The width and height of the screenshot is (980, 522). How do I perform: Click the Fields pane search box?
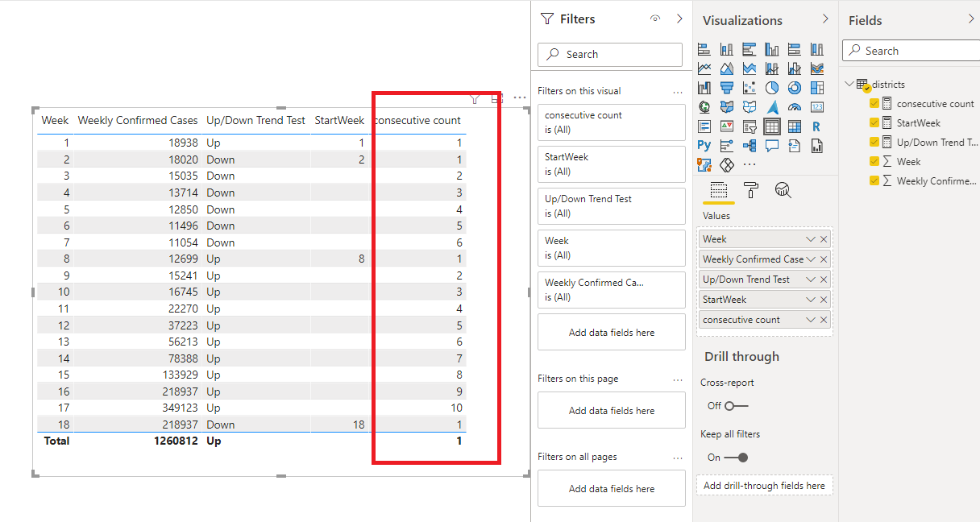point(911,51)
